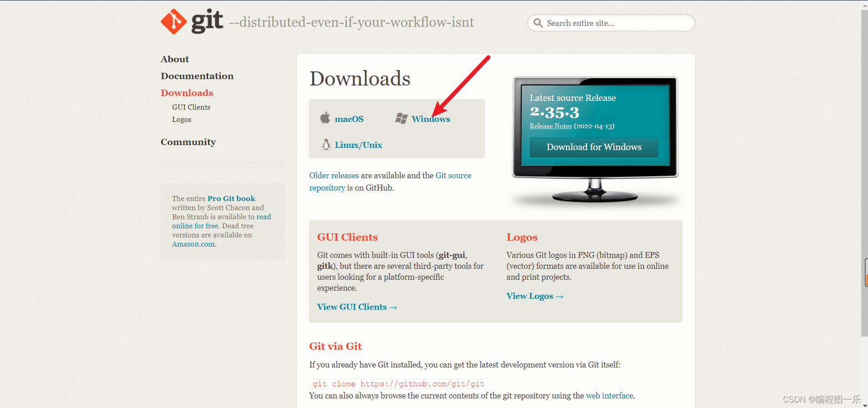Click Download for Windows button

pyautogui.click(x=594, y=147)
